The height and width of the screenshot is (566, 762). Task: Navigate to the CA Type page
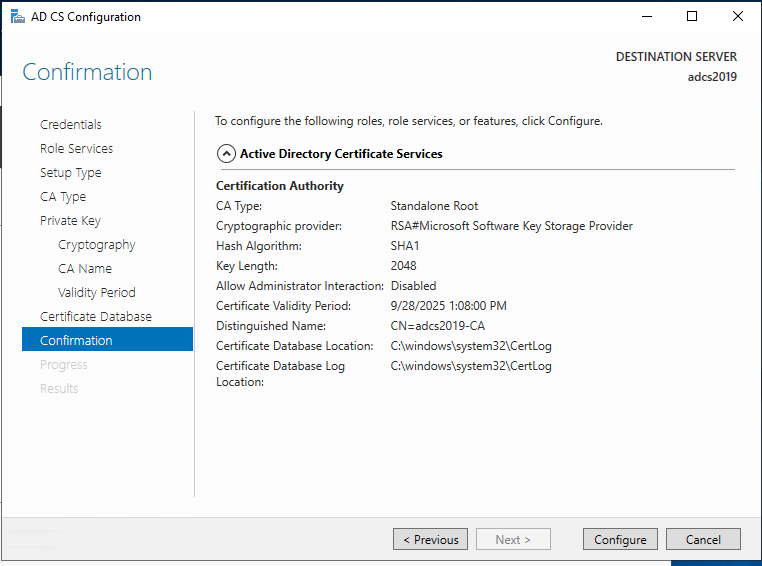pos(63,197)
